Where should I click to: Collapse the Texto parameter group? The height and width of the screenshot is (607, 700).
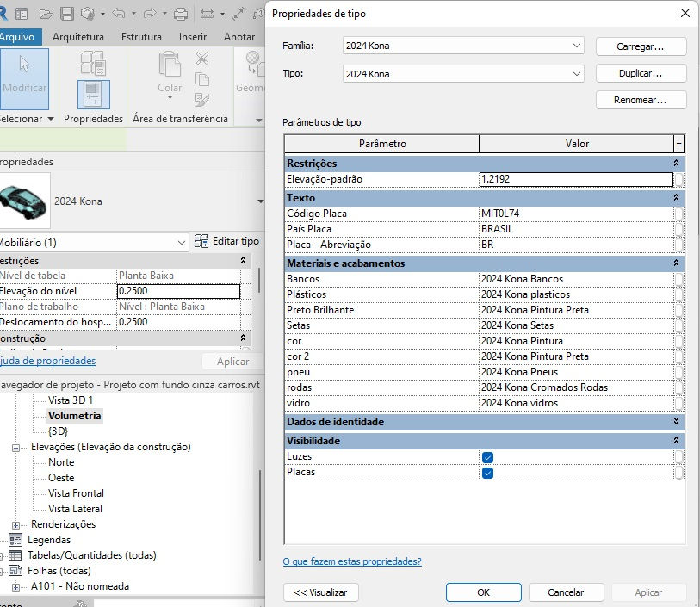click(676, 198)
